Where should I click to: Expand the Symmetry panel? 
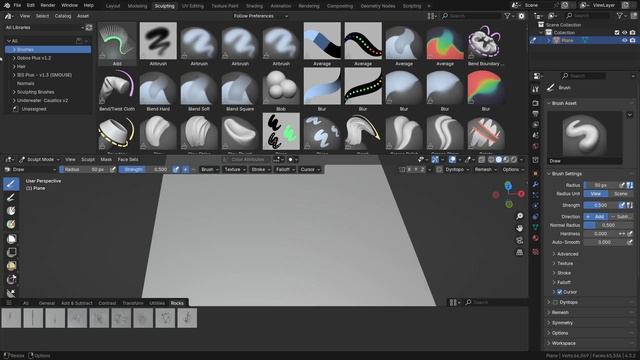tap(562, 323)
